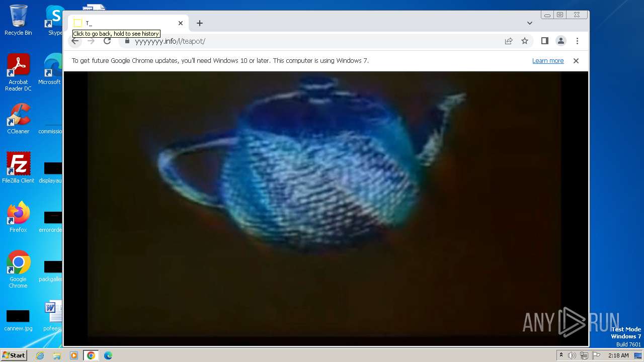Click the padlock site info icon
Image resolution: width=644 pixels, height=362 pixels.
point(127,41)
